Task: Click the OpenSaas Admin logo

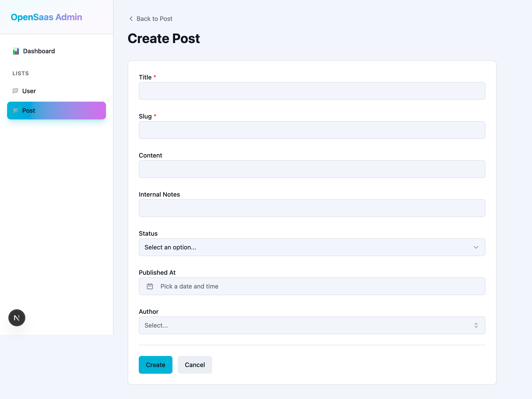Action: point(46,17)
